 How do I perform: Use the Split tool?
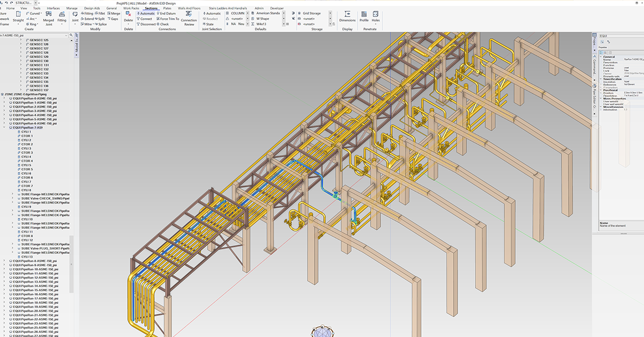click(x=100, y=19)
